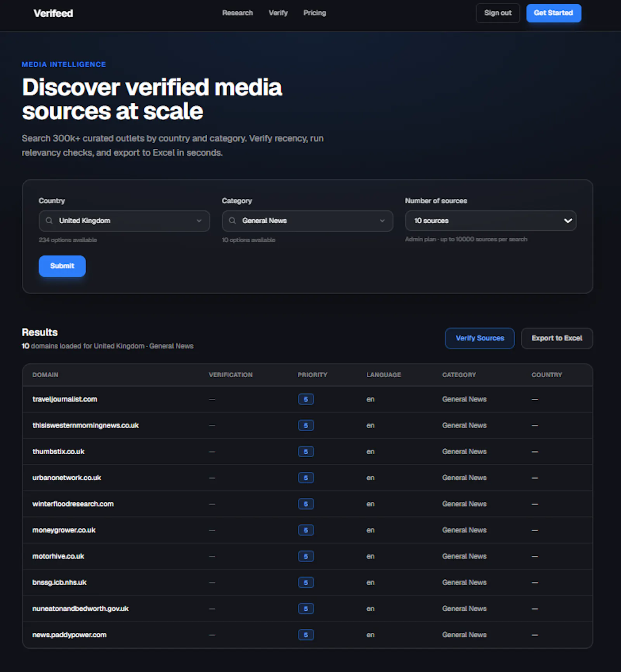Image resolution: width=621 pixels, height=672 pixels.
Task: Select thumbstix.co.uk domain
Action: point(58,451)
